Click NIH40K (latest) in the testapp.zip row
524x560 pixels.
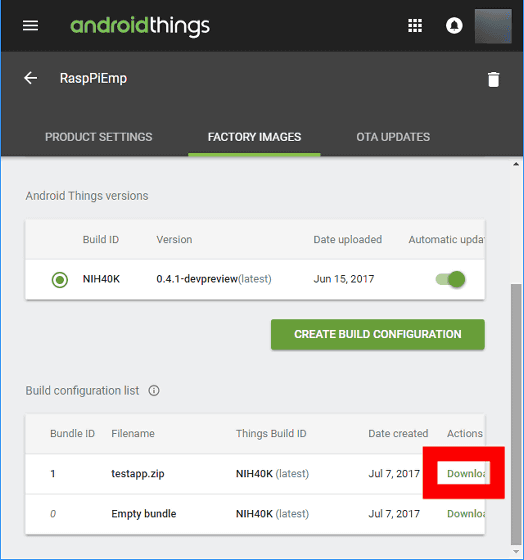(272, 474)
